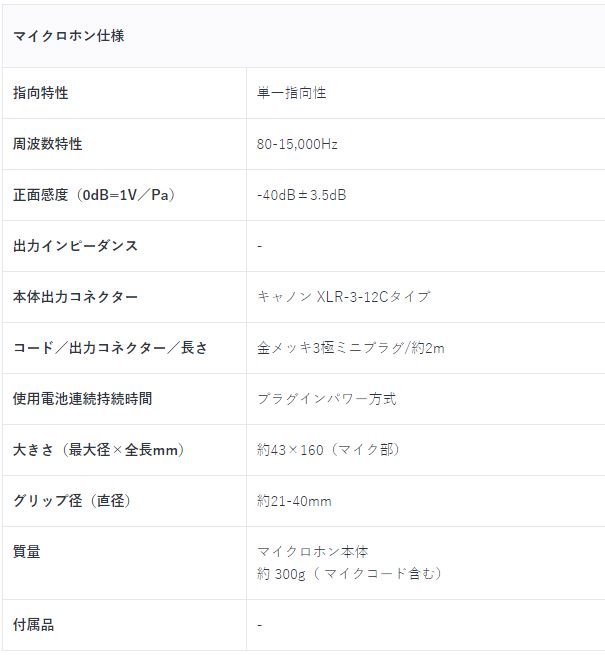Select the キャノン XLR-3-12Cタイプ value
The image size is (605, 655).
point(343,297)
